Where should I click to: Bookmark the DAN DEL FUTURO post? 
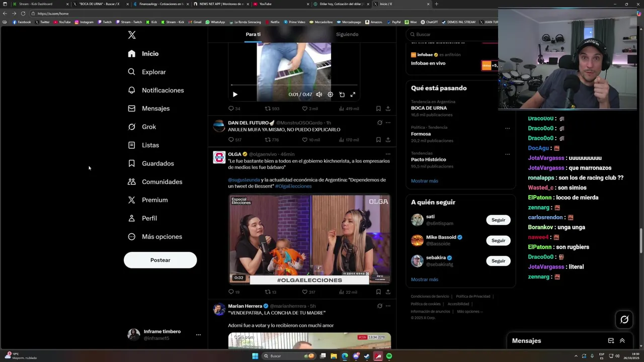pyautogui.click(x=378, y=140)
